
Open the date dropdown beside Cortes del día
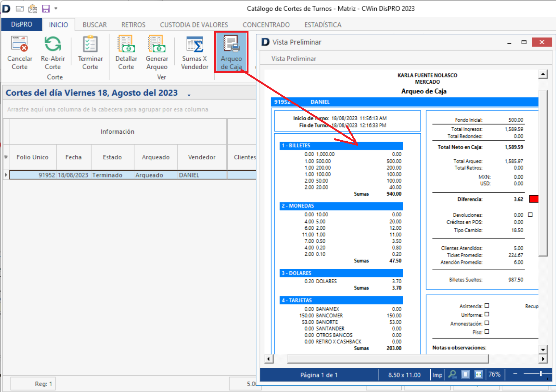click(189, 95)
